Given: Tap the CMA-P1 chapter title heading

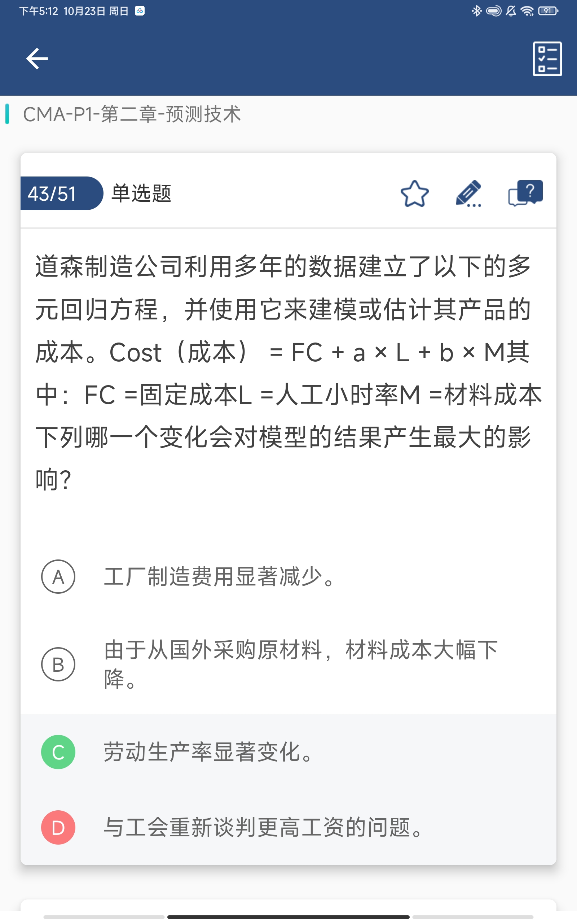Looking at the screenshot, I should click(x=132, y=114).
